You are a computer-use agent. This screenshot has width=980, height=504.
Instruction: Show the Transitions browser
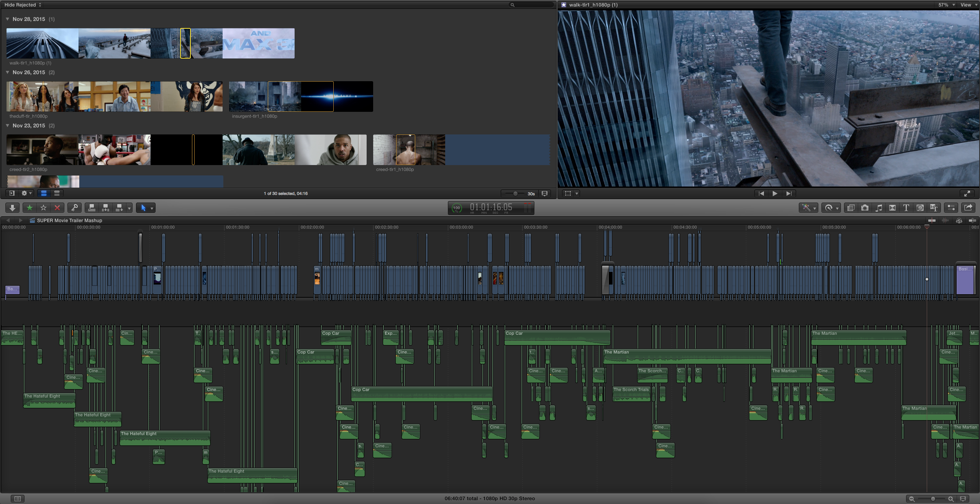[892, 208]
